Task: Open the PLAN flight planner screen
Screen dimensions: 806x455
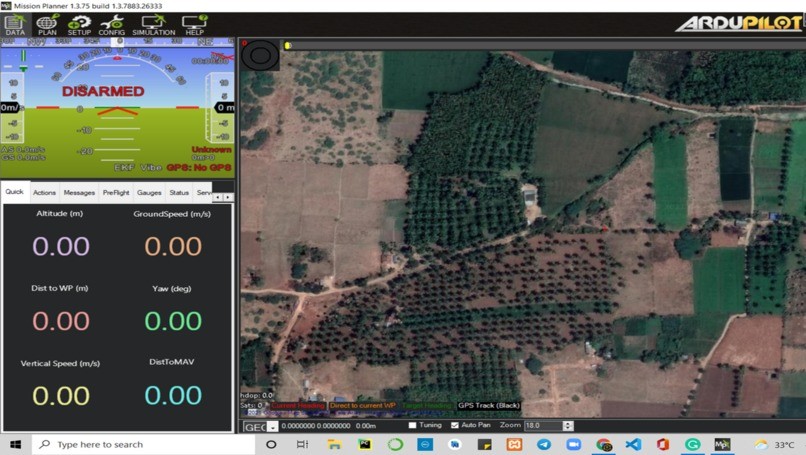Action: [x=47, y=25]
